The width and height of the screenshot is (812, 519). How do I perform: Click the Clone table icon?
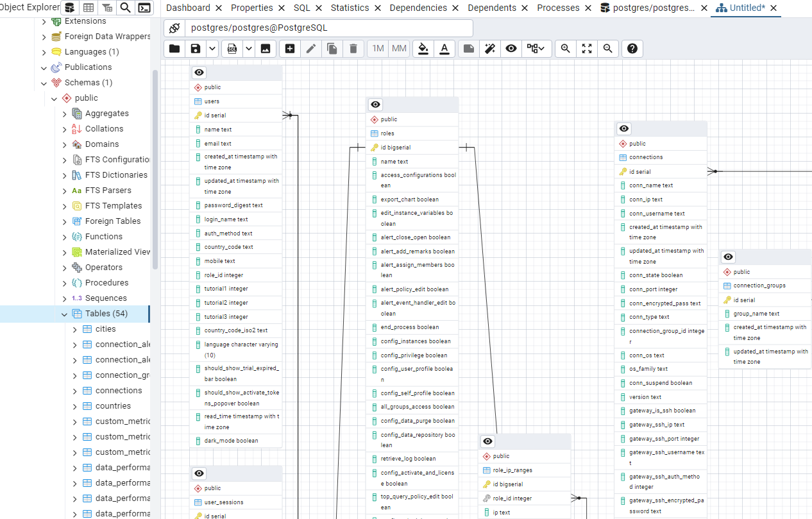[x=332, y=49]
